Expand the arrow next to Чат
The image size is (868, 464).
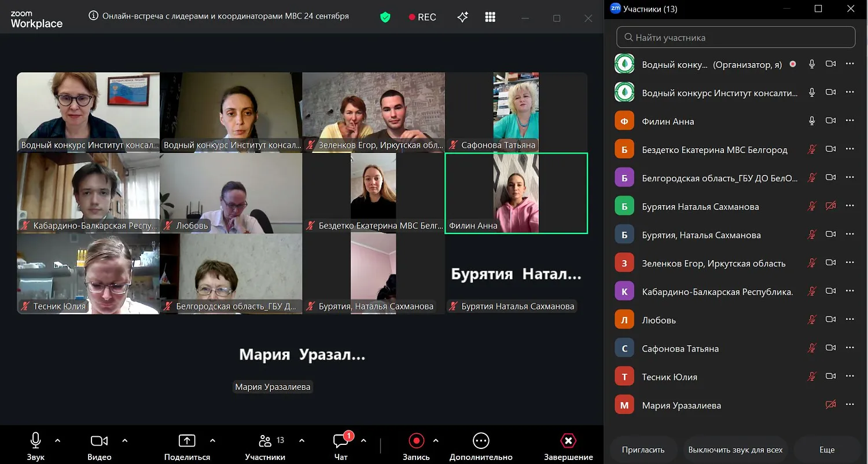pos(363,441)
